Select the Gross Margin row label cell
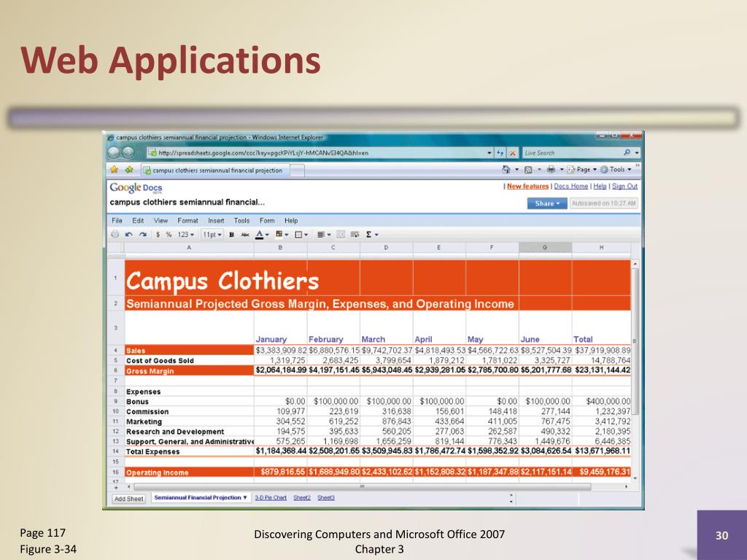 point(189,371)
